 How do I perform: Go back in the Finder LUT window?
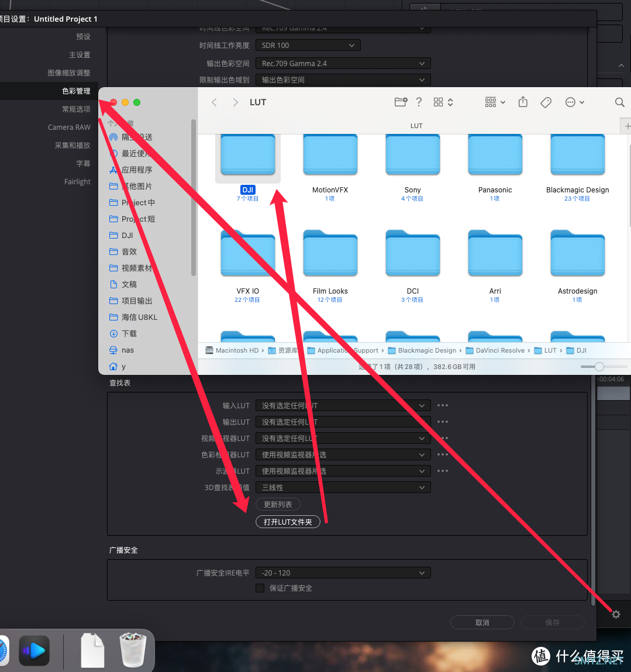(x=215, y=102)
